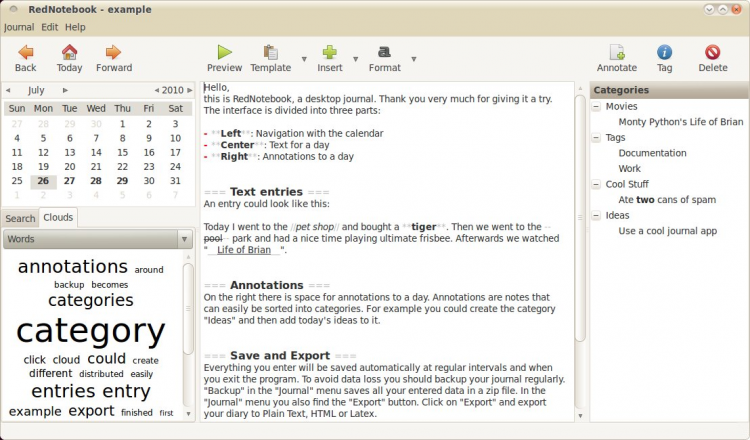Click the green Preview play icon
This screenshot has width=750, height=440.
click(224, 52)
